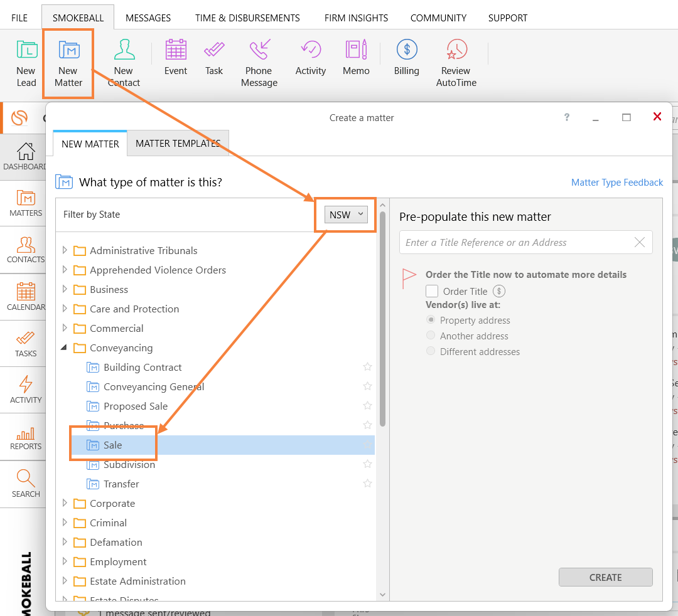The image size is (678, 616).
Task: Open Contacts in the sidebar
Action: [26, 250]
